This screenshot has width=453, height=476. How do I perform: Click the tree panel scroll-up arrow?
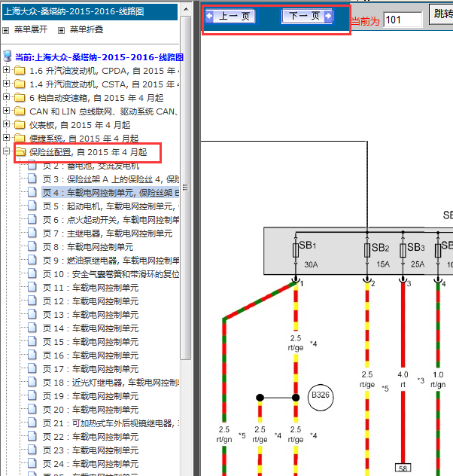tap(186, 9)
